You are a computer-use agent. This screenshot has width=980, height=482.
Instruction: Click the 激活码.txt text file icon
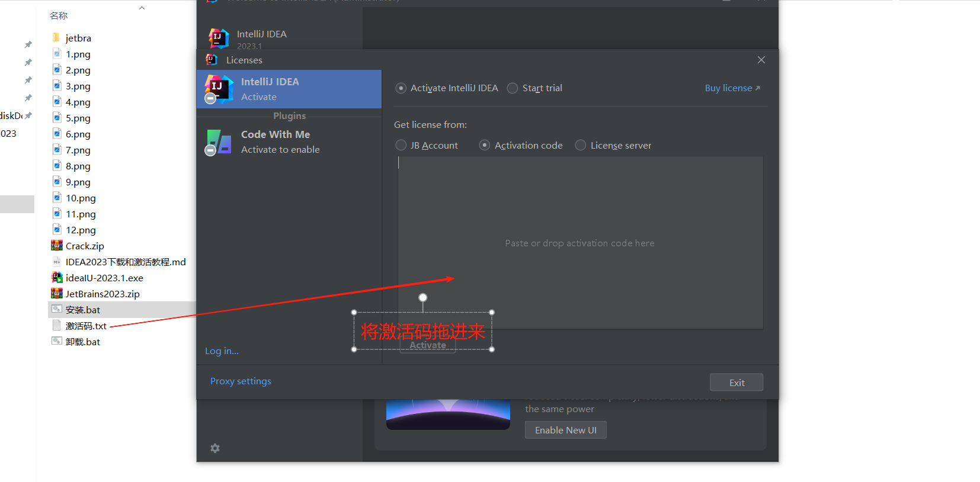[57, 325]
